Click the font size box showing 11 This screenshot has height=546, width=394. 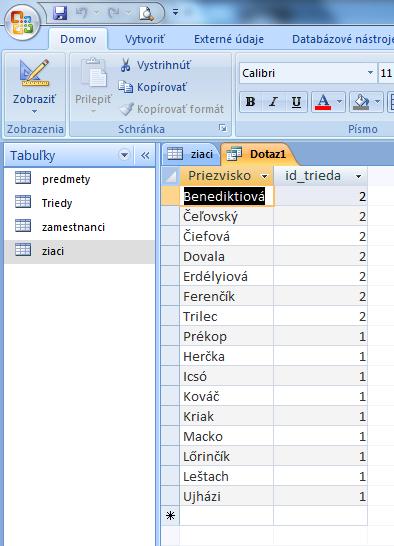click(x=386, y=73)
